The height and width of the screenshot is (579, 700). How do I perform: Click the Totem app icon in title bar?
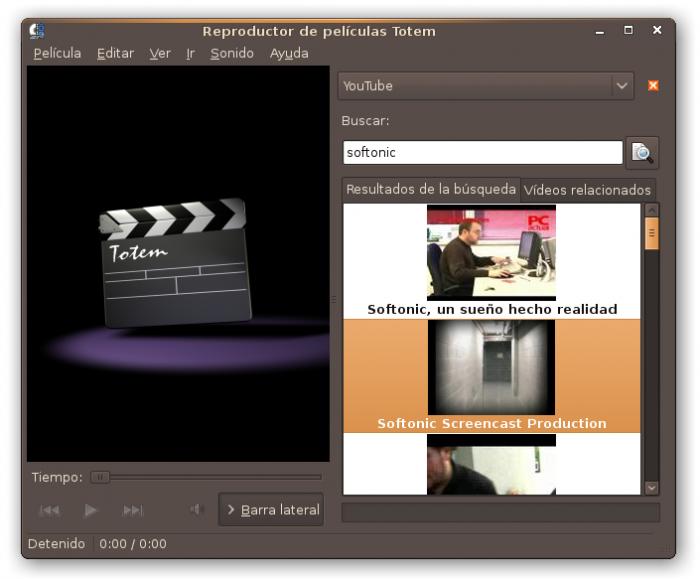pos(38,31)
